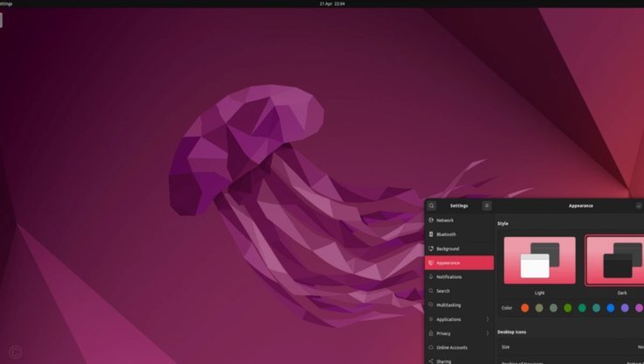Choose the orange accent color
The width and height of the screenshot is (644, 364).
[525, 308]
